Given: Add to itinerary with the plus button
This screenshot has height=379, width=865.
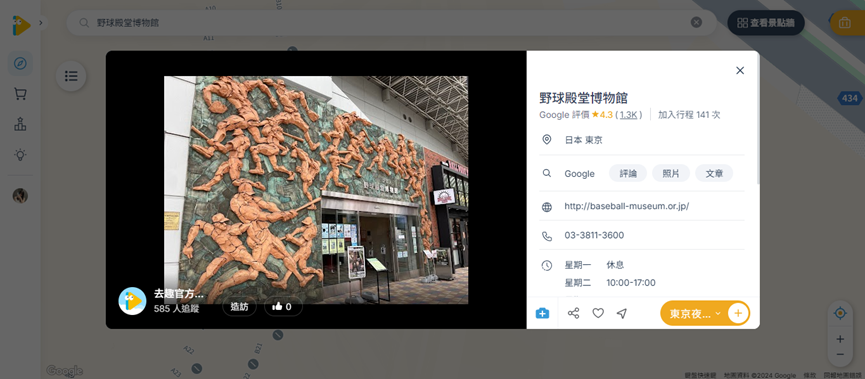Looking at the screenshot, I should pyautogui.click(x=738, y=313).
